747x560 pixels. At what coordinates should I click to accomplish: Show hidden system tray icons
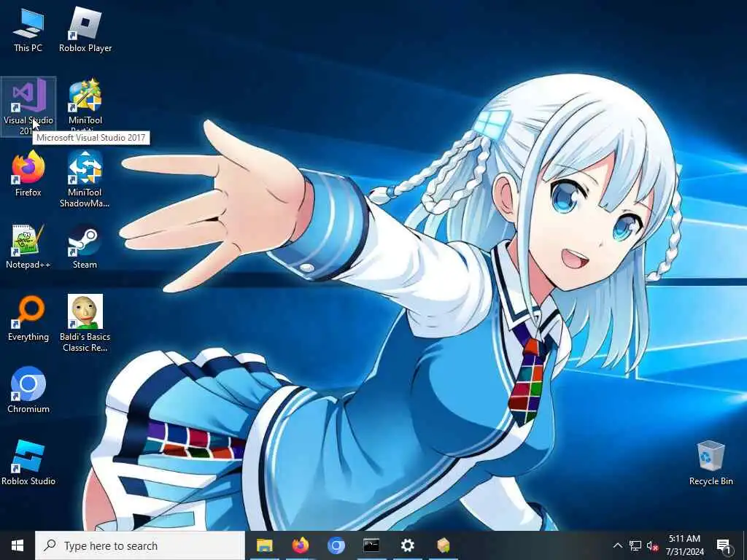[617, 545]
